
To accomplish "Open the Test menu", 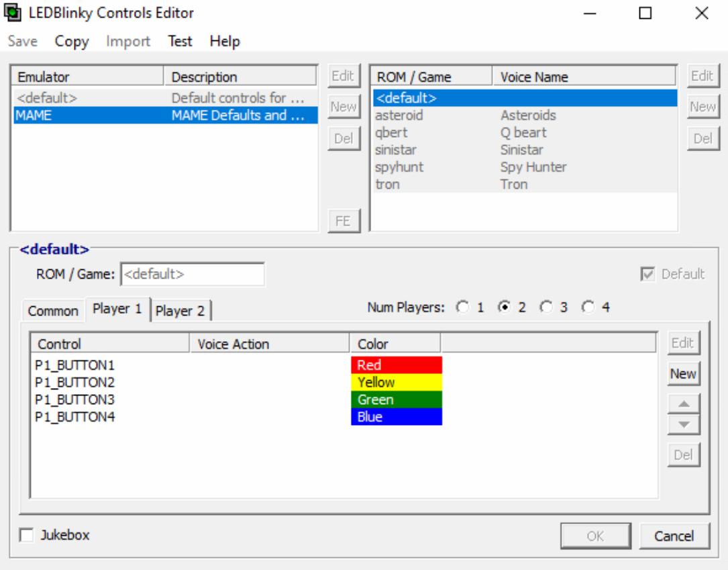I will tap(180, 41).
